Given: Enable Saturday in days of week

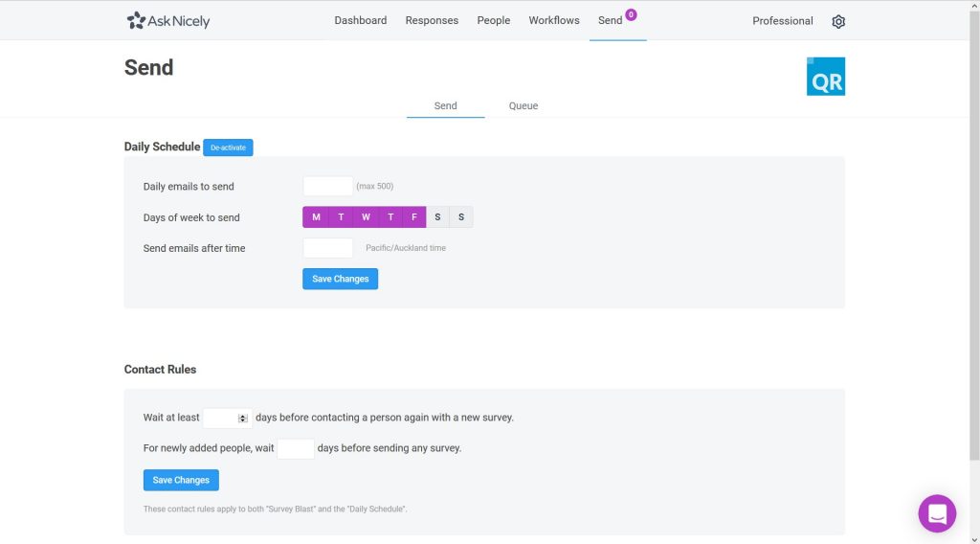Looking at the screenshot, I should pyautogui.click(x=437, y=217).
